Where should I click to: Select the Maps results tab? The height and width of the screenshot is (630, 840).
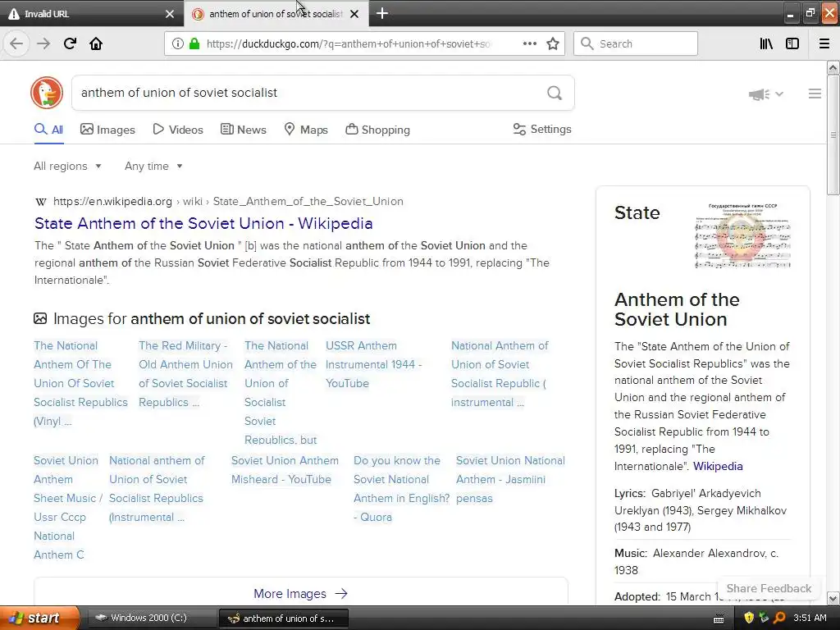(x=305, y=130)
